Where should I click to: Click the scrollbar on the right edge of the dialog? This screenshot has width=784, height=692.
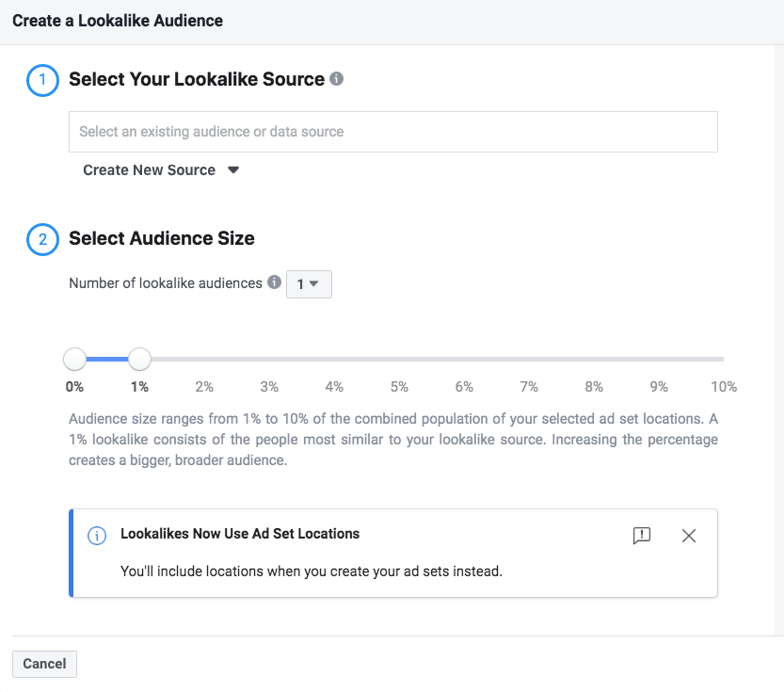coord(777,339)
